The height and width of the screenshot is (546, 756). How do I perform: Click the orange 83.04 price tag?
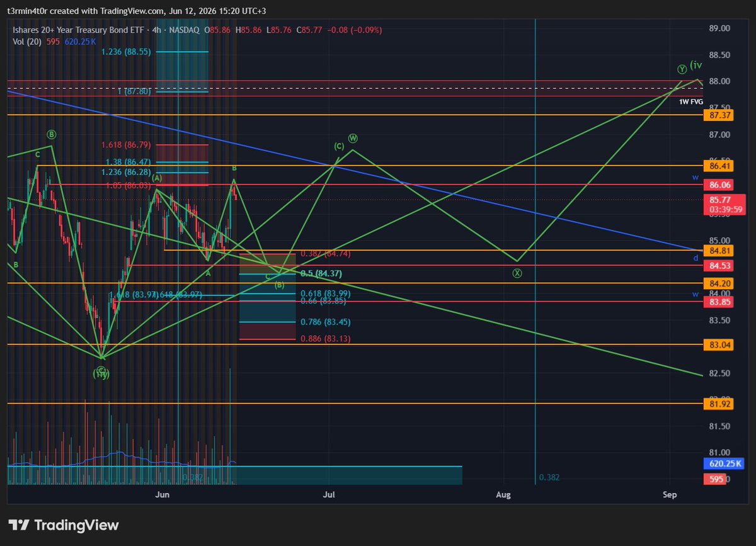coord(720,345)
